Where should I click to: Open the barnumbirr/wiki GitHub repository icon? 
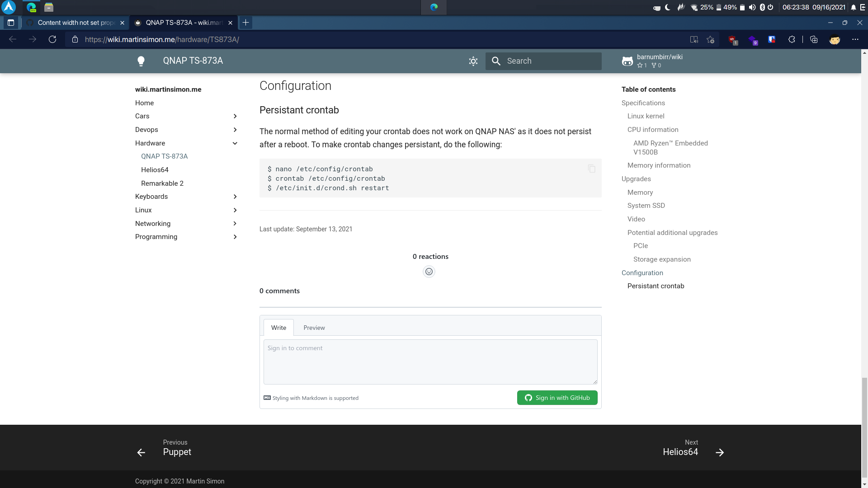[x=627, y=61]
